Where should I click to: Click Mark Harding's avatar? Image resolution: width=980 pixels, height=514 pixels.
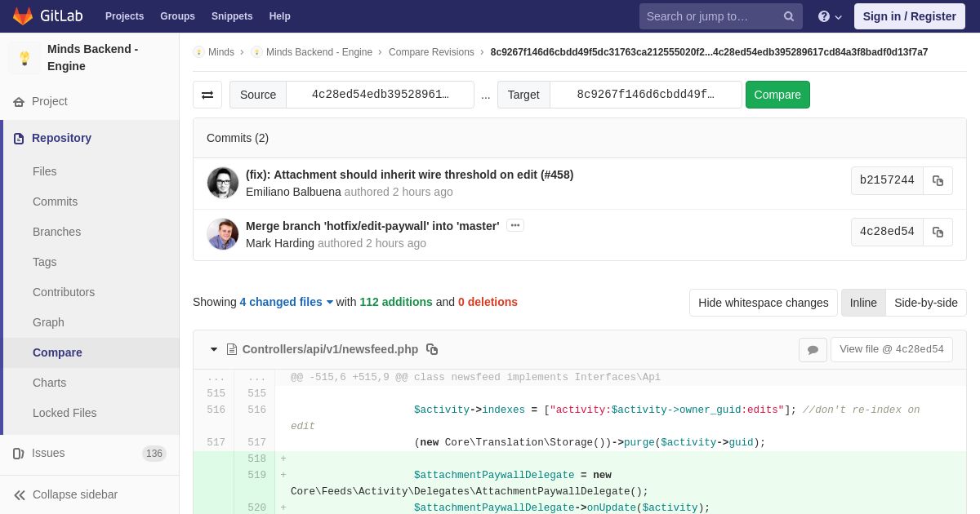click(223, 234)
